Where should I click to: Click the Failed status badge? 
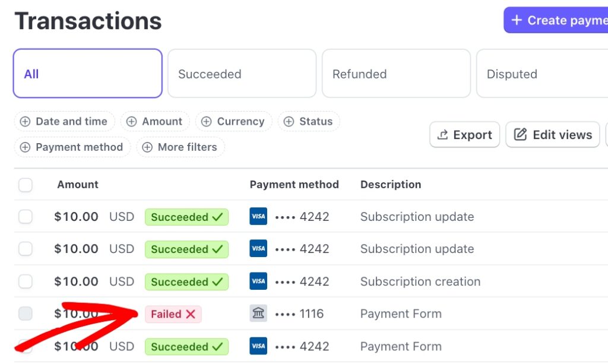[x=173, y=314]
